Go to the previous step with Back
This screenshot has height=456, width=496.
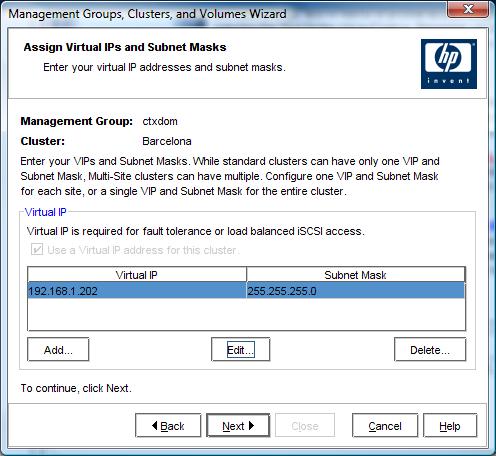coord(168,425)
